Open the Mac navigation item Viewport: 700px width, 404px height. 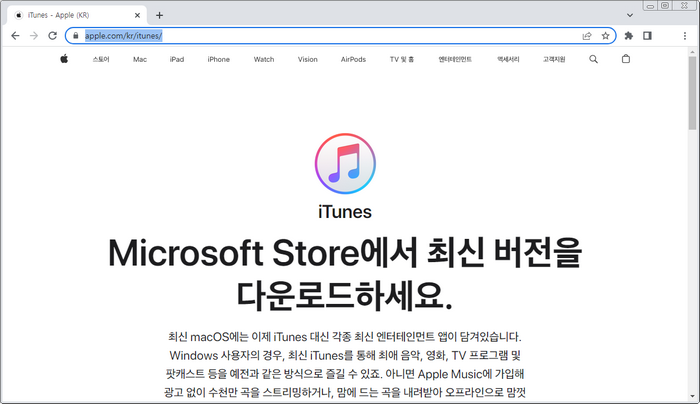(x=140, y=59)
